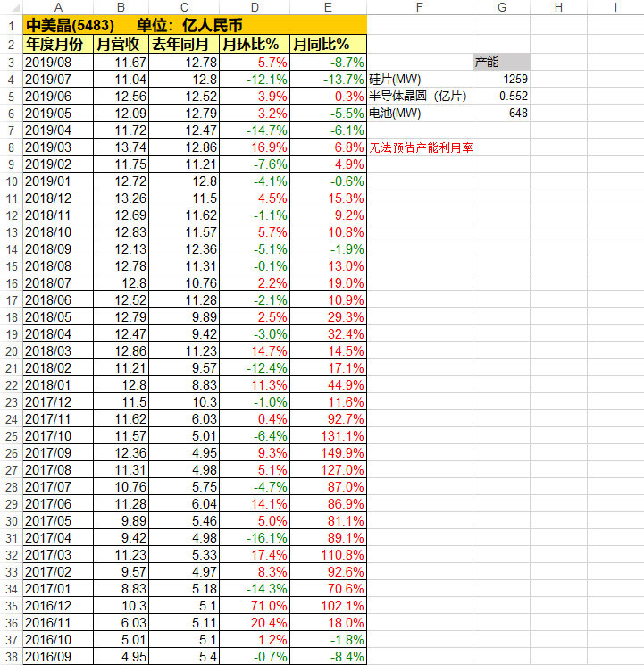Click cell 半导体晶圆（亿片）

[x=420, y=97]
